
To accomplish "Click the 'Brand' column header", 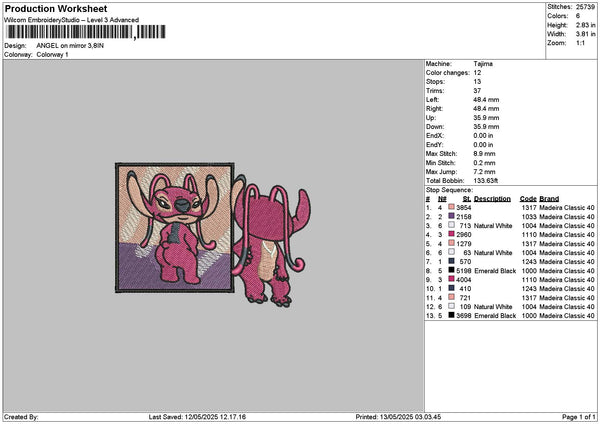I will pos(549,199).
